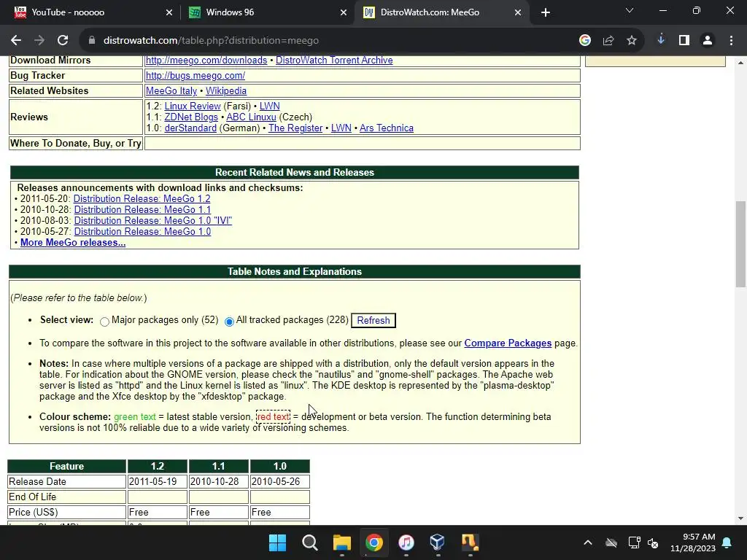
Task: Open the Linux Review link
Action: click(x=193, y=106)
